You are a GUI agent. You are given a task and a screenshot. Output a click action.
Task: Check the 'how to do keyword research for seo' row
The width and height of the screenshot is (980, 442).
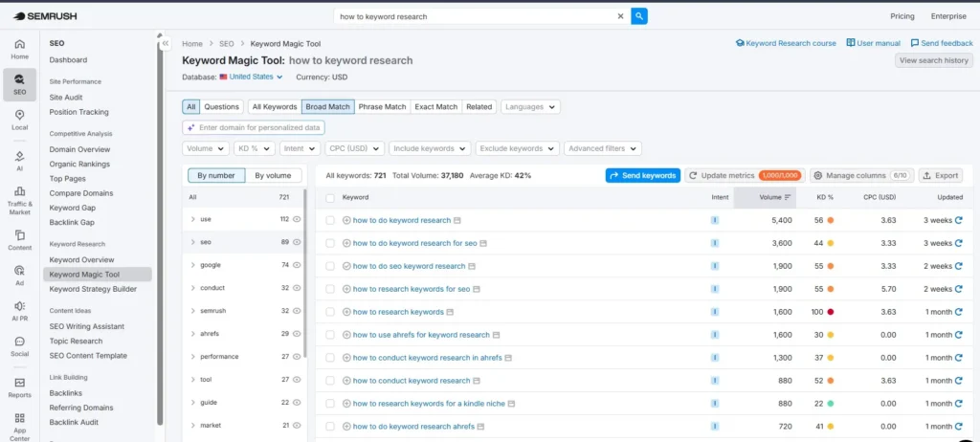[x=330, y=243]
